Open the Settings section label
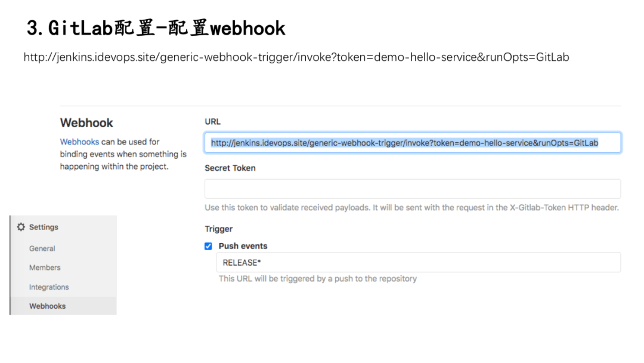Screen dimensions: 644x363 (x=44, y=227)
